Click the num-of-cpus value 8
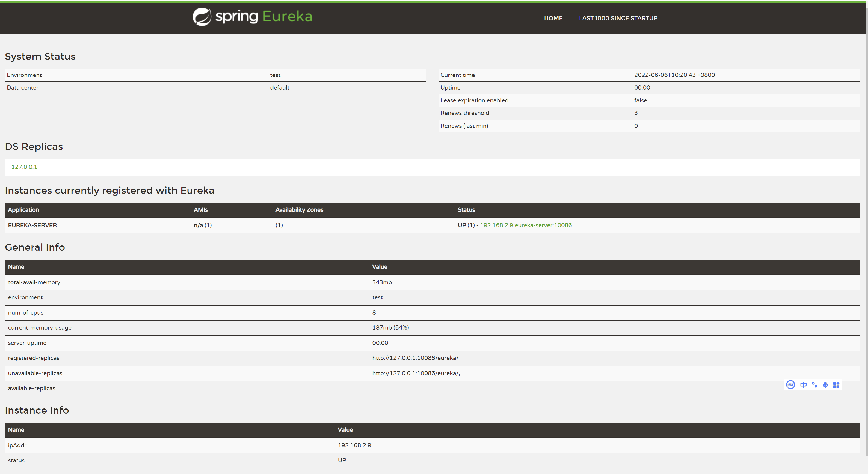 click(374, 313)
